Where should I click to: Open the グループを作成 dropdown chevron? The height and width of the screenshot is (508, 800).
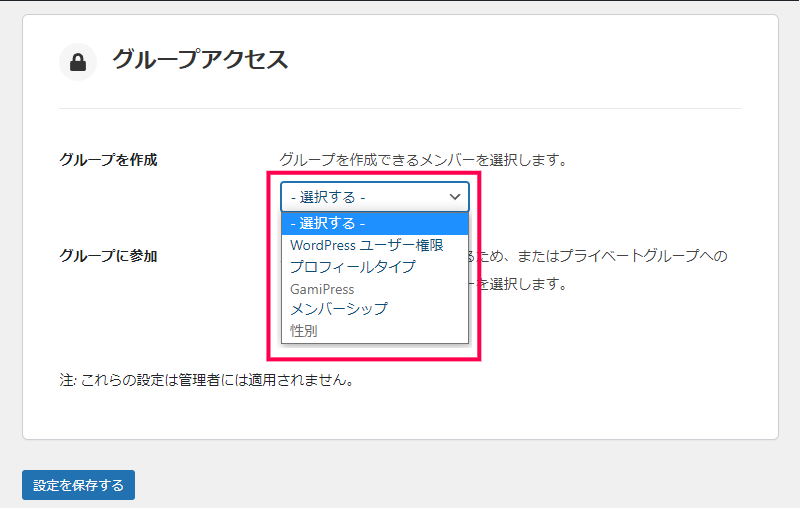(x=455, y=197)
